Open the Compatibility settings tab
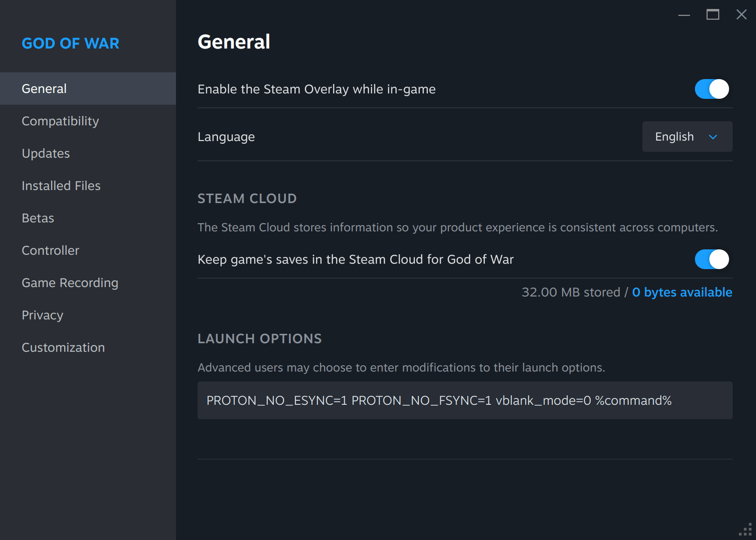 point(60,121)
